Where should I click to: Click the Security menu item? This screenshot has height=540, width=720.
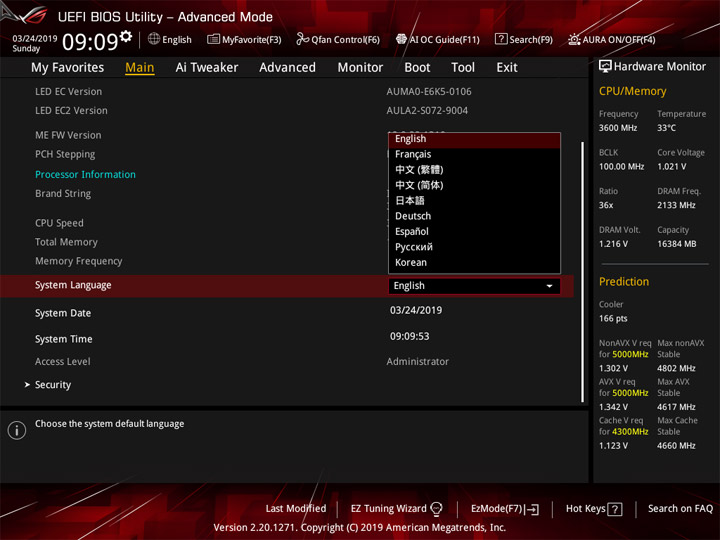coord(53,385)
